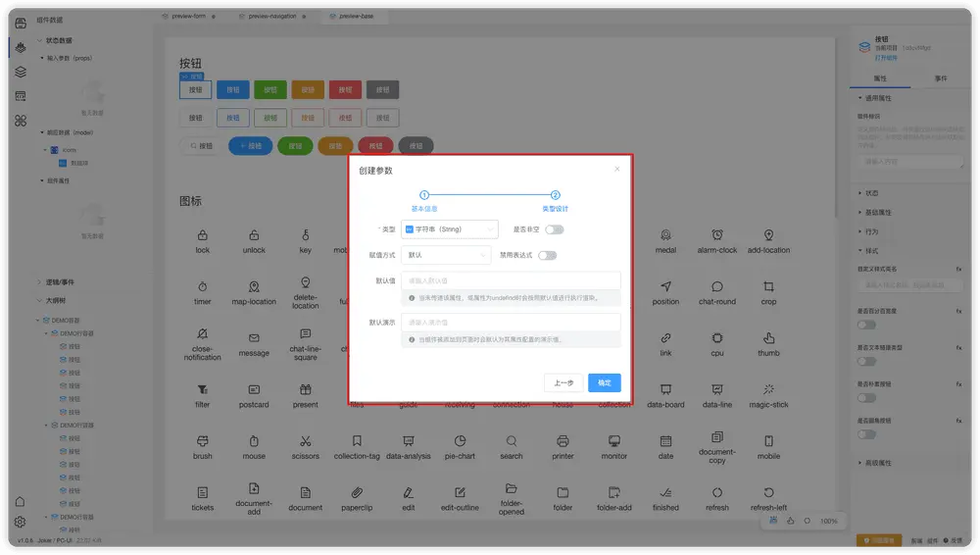The height and width of the screenshot is (555, 980).
Task: Toggle 是否朴素按钮 switch in properties panel
Action: tap(867, 398)
